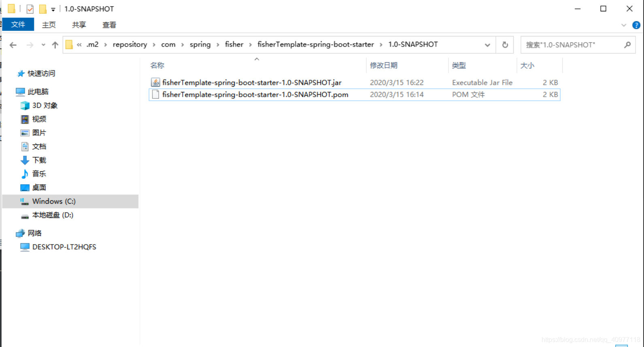644x347 pixels.
Task: Switch to the 主页 (Home) ribbon tab
Action: coord(49,25)
